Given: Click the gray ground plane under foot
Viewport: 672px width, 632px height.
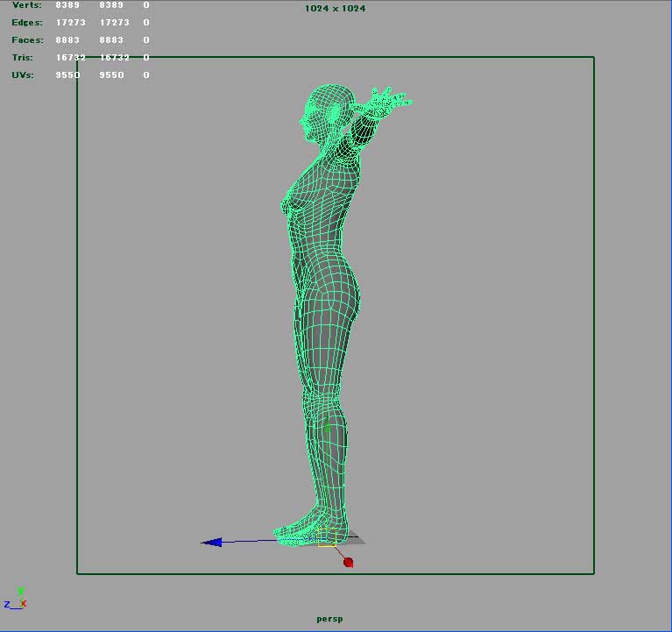Looking at the screenshot, I should pyautogui.click(x=353, y=540).
